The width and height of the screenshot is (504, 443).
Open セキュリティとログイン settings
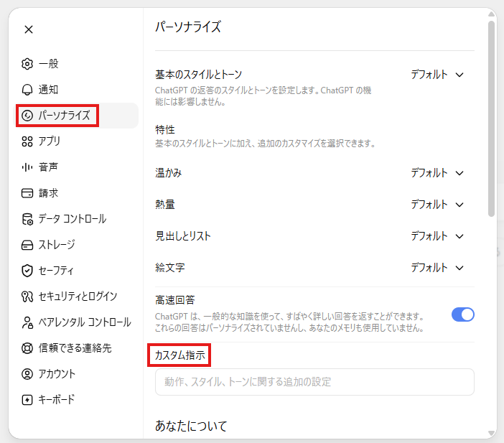(77, 297)
